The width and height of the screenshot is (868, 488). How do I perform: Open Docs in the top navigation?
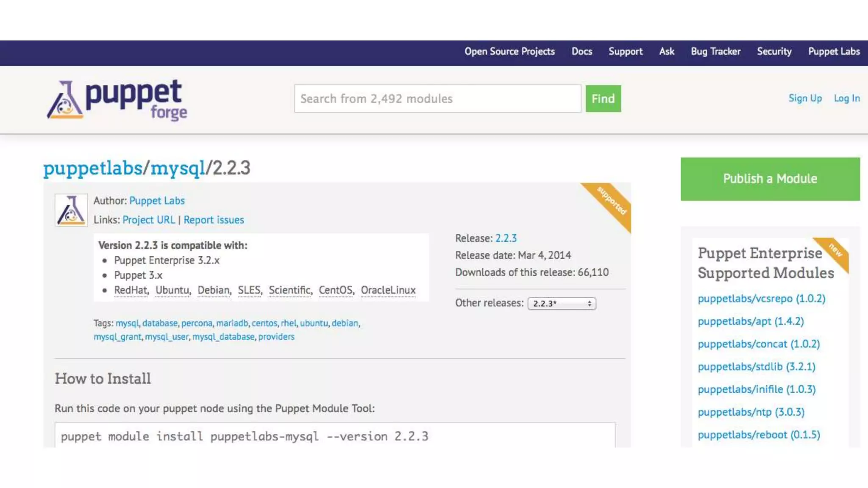coord(581,52)
